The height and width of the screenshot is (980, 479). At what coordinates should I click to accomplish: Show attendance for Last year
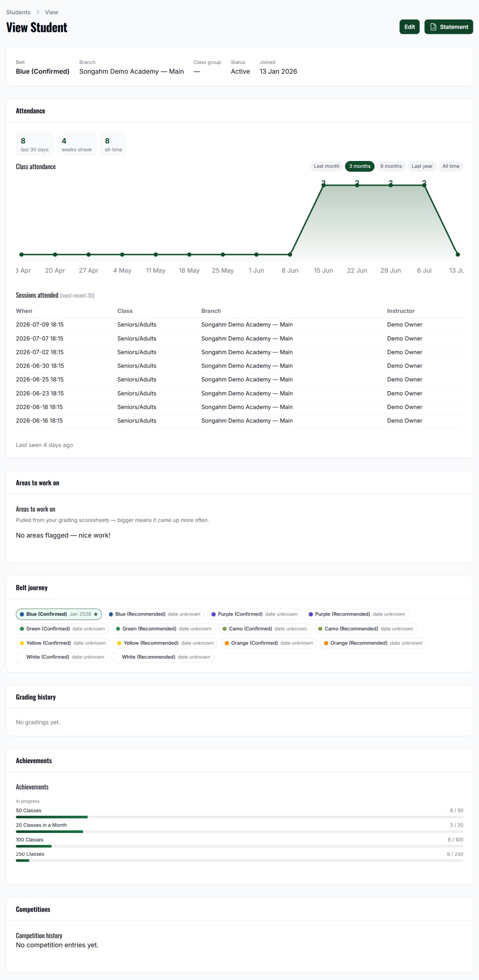(422, 166)
